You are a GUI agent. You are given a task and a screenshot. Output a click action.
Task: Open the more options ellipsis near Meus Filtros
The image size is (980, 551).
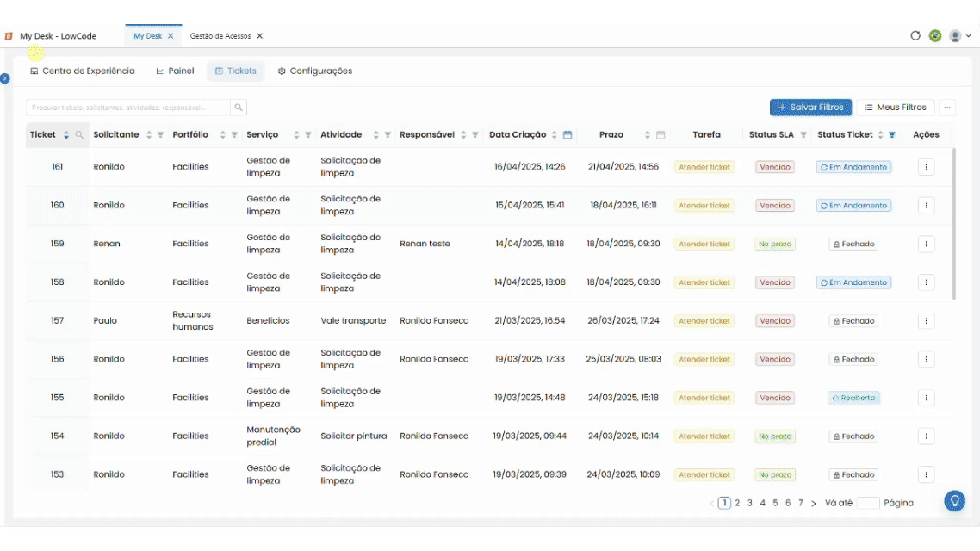[947, 108]
